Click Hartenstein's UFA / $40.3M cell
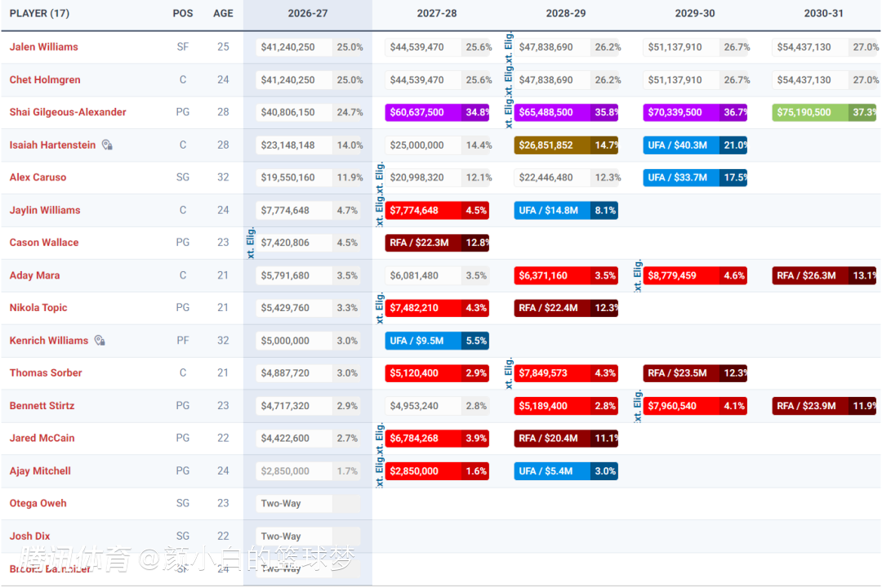882x588 pixels. [695, 145]
